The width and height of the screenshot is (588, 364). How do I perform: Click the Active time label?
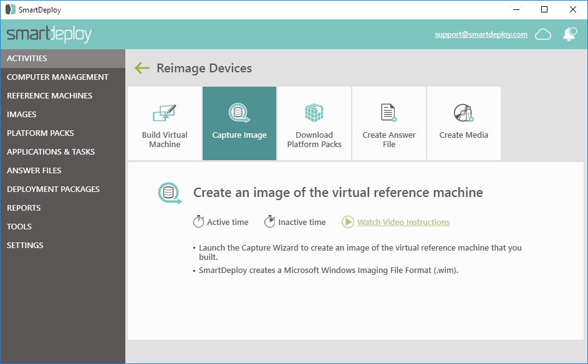[228, 223]
